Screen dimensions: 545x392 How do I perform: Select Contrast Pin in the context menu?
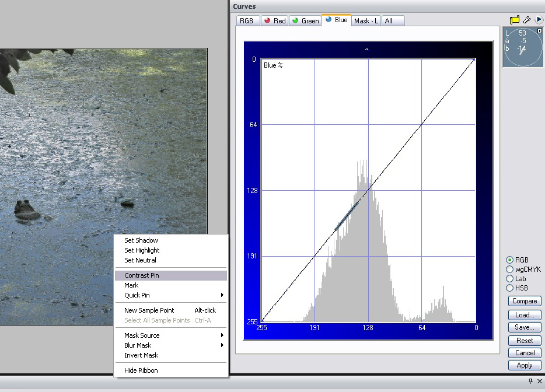pyautogui.click(x=170, y=275)
